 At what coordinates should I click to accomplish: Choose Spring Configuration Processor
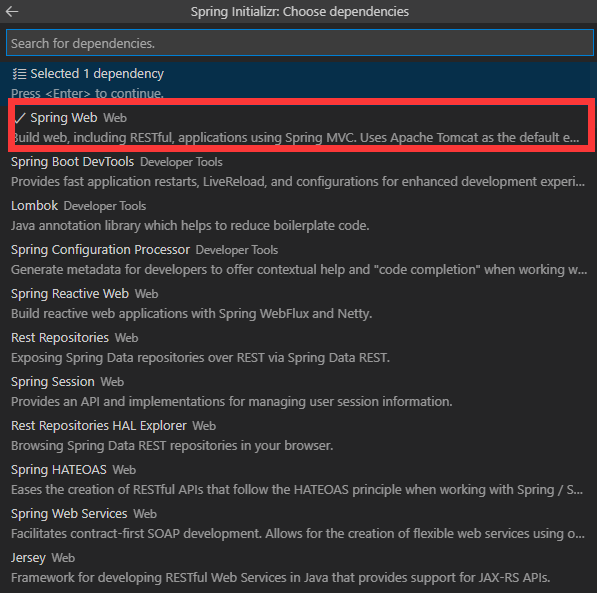tap(298, 260)
